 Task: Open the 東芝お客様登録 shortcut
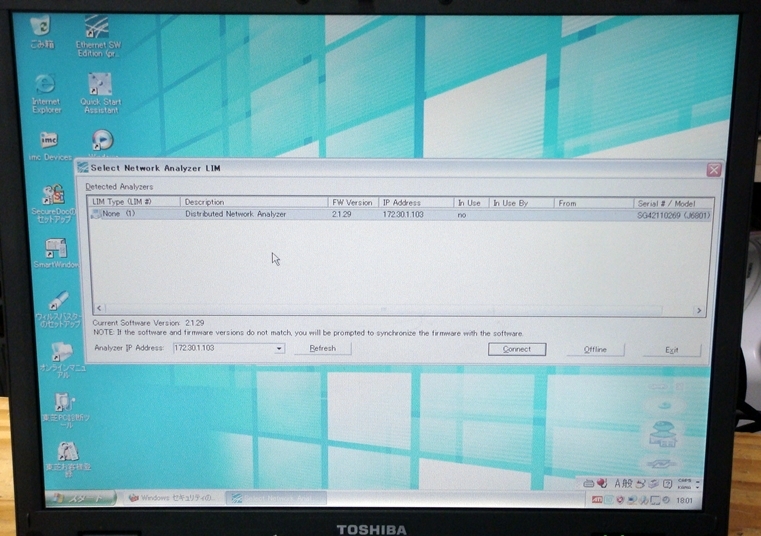point(67,459)
